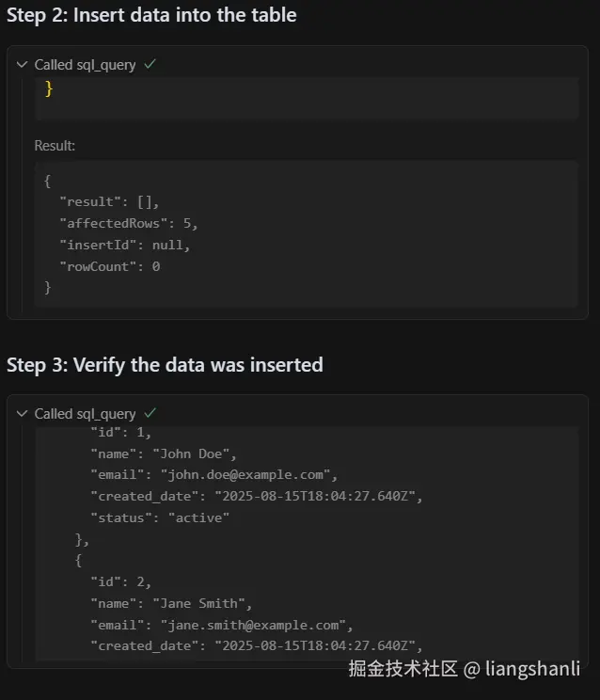Click the "Step 3: Verify the data" heading
This screenshot has height=700, width=600.
165,365
